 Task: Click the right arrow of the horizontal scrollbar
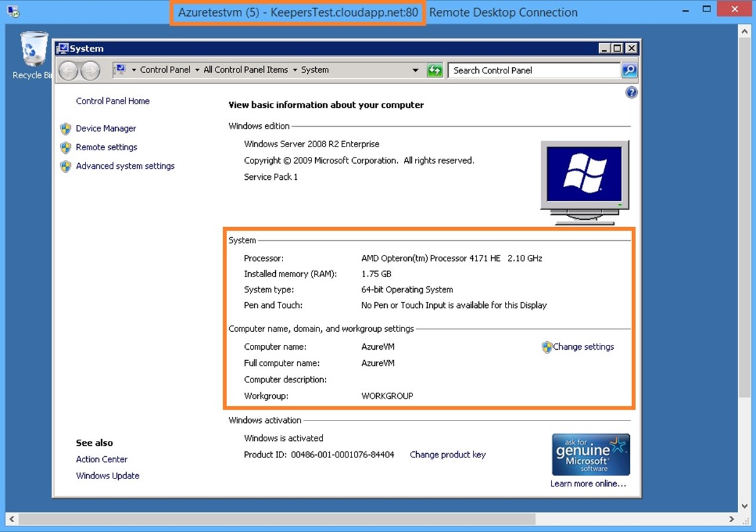point(732,519)
